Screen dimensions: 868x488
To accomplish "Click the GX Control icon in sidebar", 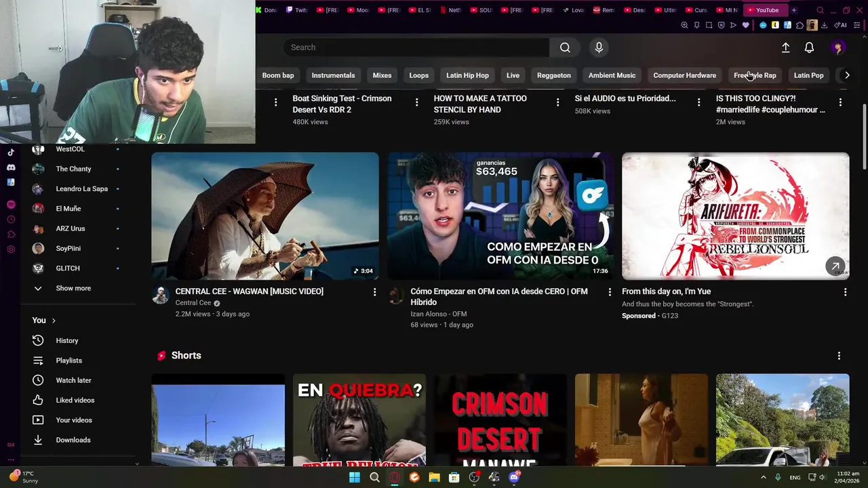I will [x=11, y=445].
